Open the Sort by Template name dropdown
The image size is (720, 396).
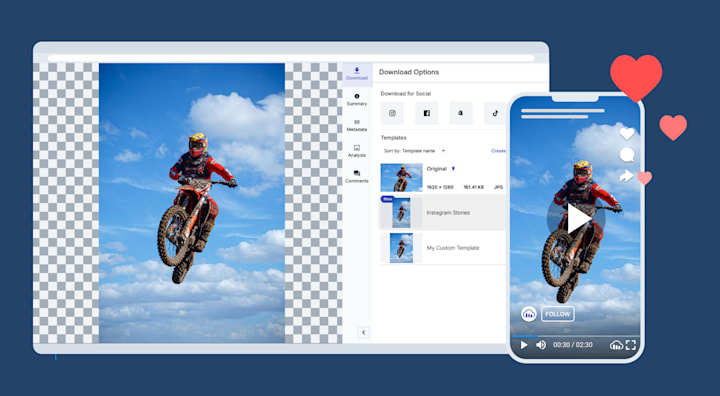[414, 151]
